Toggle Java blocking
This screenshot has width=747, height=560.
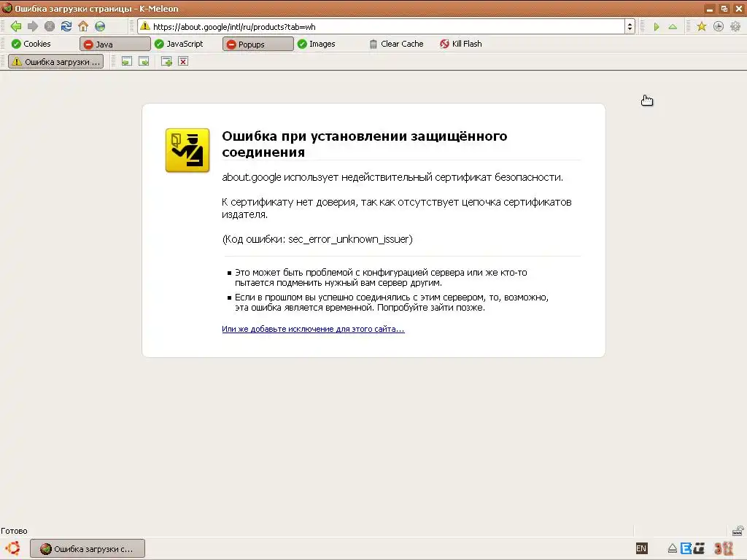click(115, 44)
